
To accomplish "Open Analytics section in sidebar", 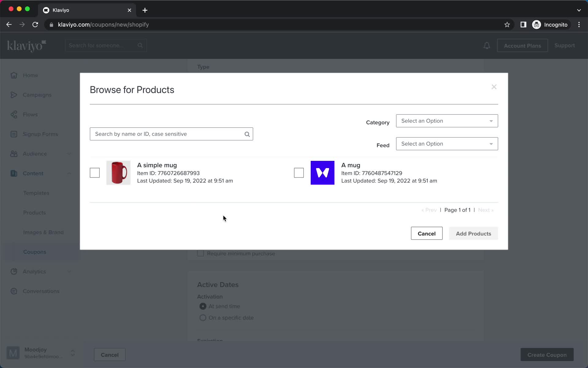I will [x=34, y=271].
